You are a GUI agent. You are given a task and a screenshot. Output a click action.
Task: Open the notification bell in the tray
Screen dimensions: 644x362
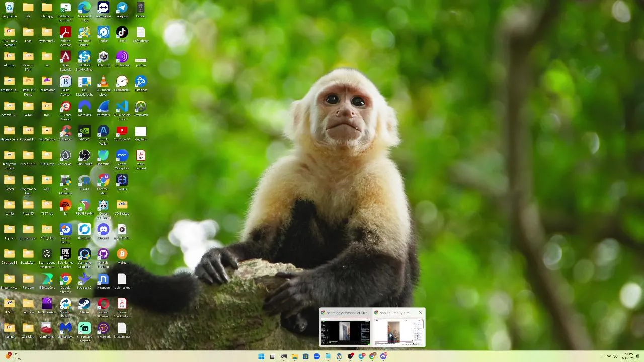coord(638,356)
